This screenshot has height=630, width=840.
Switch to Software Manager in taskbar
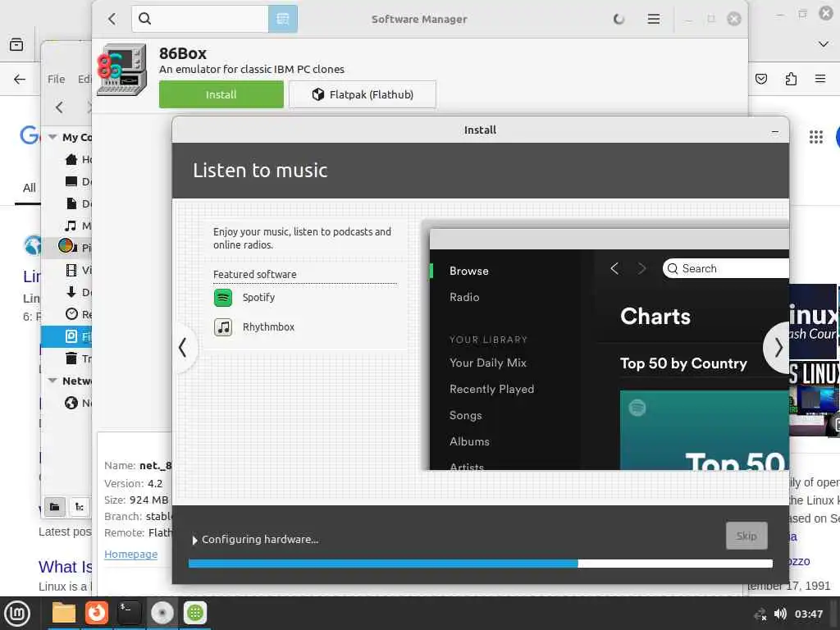tap(195, 613)
